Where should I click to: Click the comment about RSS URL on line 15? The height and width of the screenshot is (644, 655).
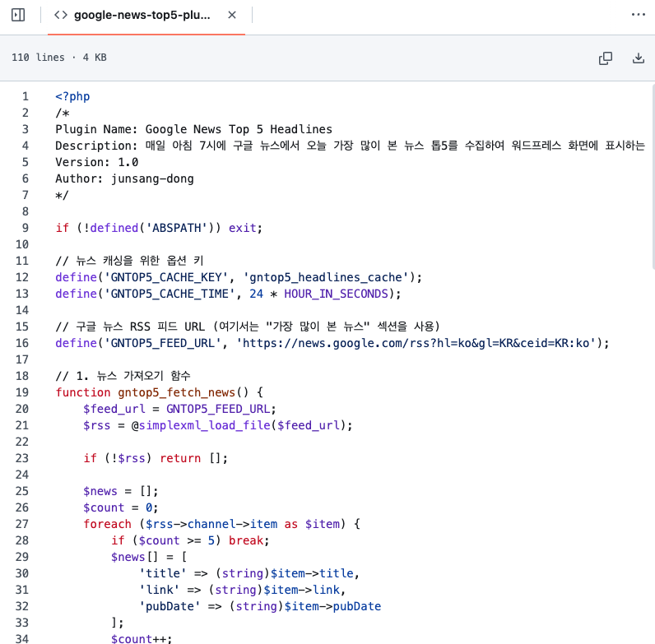248,327
